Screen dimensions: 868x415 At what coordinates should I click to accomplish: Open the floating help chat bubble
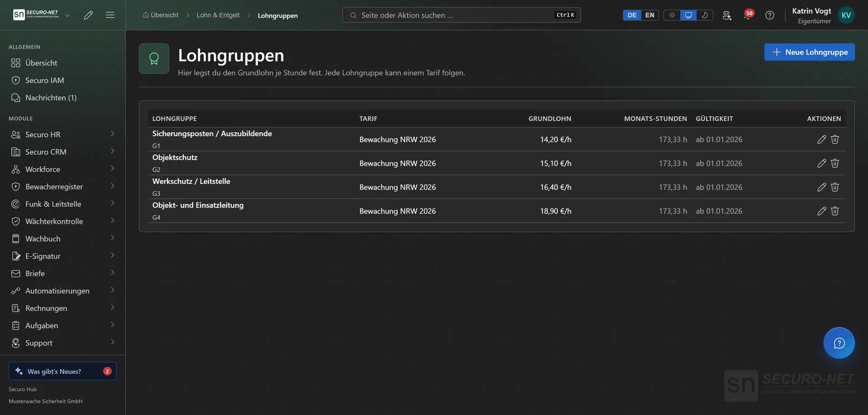click(839, 343)
